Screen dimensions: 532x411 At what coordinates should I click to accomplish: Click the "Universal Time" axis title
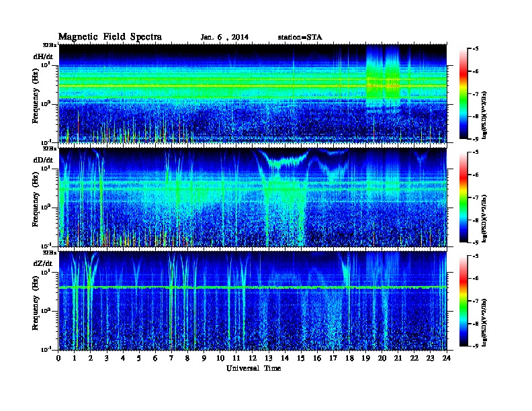click(x=254, y=368)
